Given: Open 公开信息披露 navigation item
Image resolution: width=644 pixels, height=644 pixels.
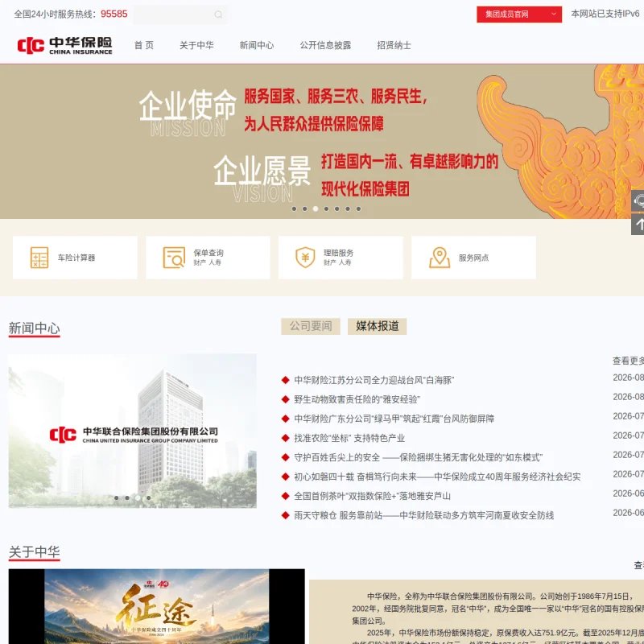Looking at the screenshot, I should (x=325, y=45).
